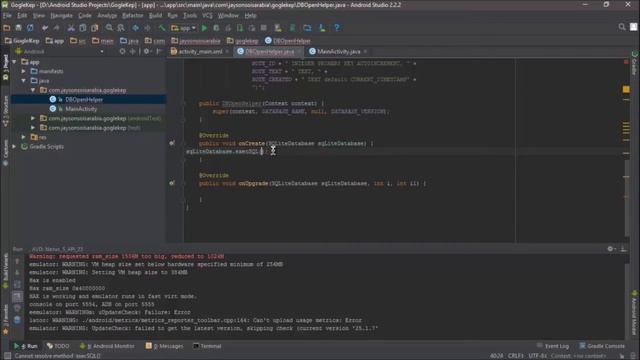Open the Event Log button
Viewport: 640px width, 360px height.
[553, 346]
